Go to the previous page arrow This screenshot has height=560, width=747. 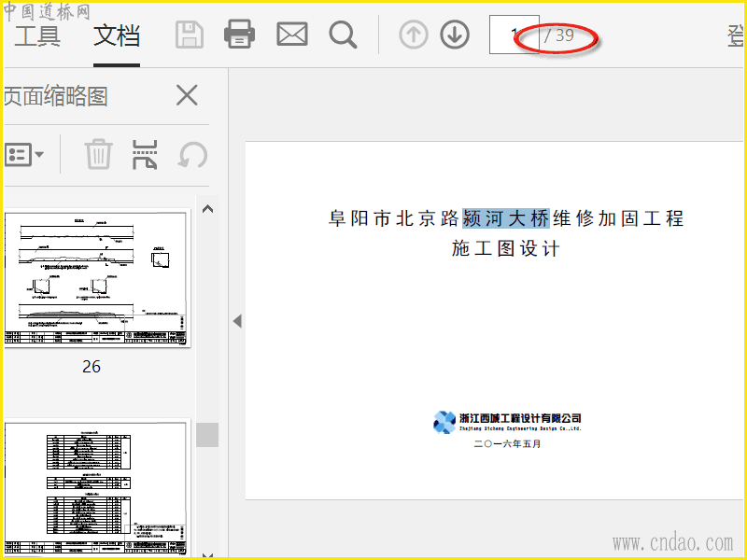(x=413, y=35)
